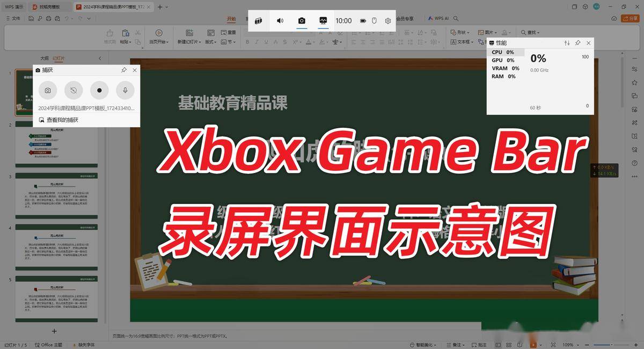Pin the performance widget

pyautogui.click(x=578, y=43)
